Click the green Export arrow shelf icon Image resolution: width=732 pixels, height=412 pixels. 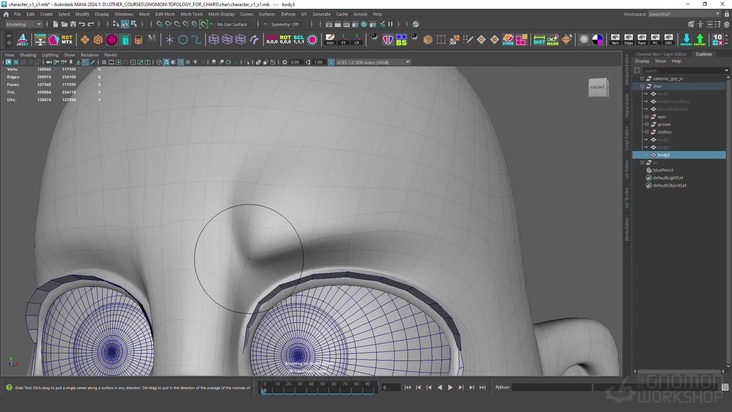(700, 39)
